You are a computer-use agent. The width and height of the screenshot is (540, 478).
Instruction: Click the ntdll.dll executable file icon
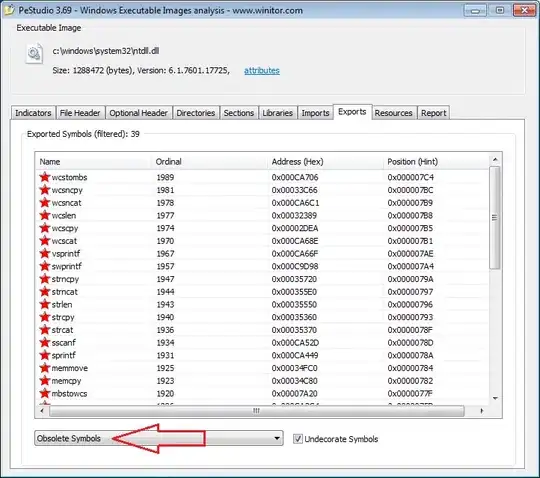pos(34,54)
